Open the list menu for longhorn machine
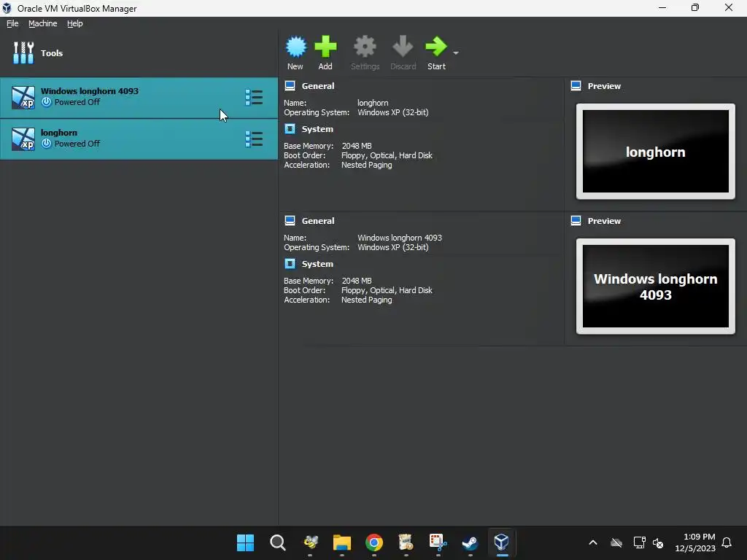The image size is (747, 560). tap(254, 139)
